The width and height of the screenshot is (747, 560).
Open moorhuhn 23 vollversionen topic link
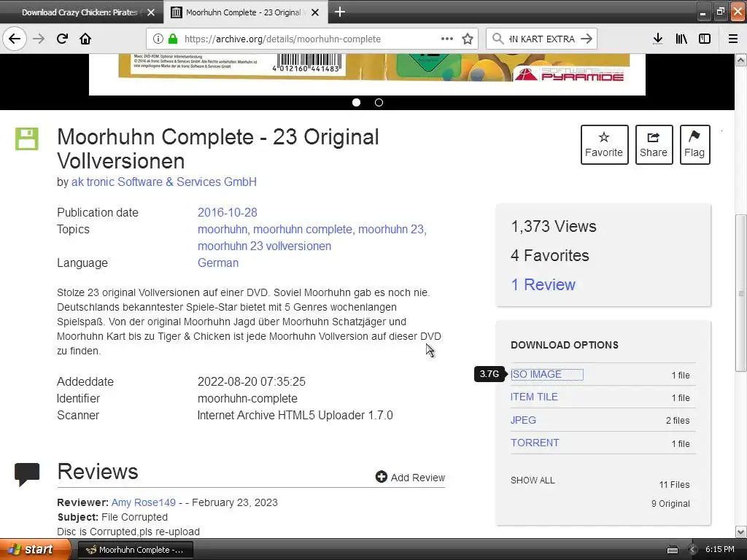click(x=264, y=246)
